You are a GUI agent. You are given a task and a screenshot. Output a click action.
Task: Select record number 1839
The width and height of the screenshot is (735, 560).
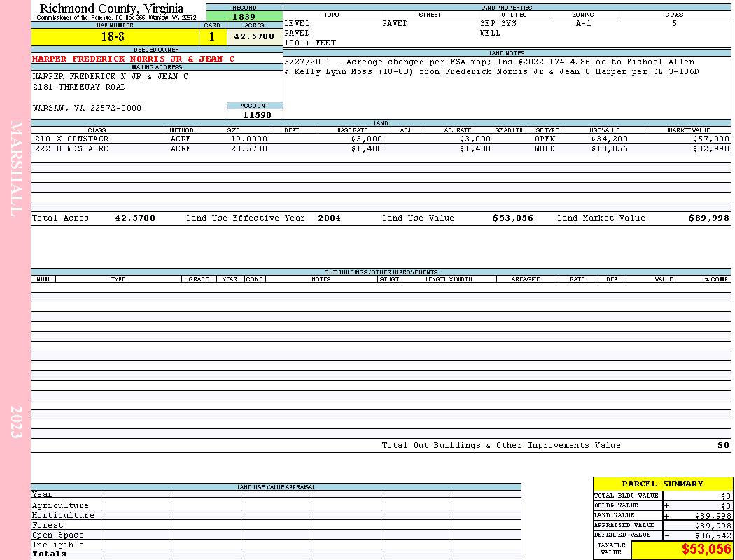[x=244, y=16]
